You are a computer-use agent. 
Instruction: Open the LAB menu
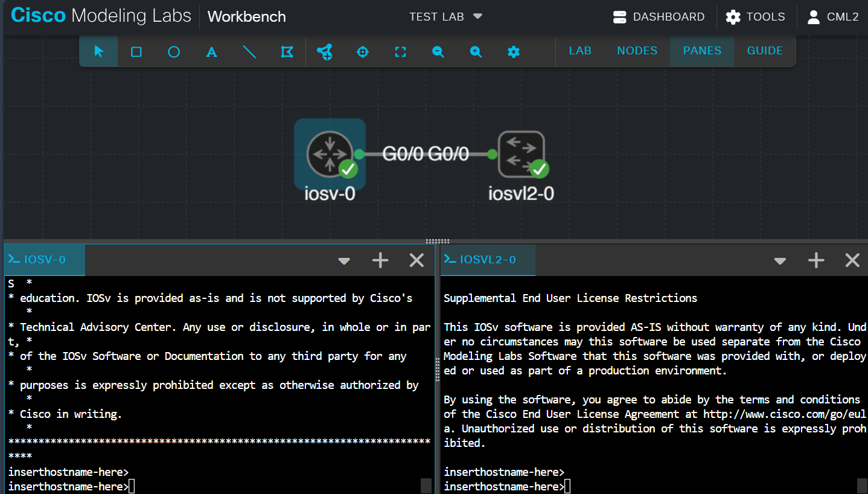pos(580,51)
